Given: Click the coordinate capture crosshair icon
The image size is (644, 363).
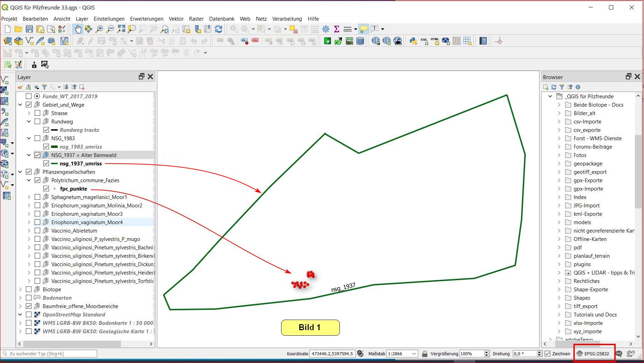Looking at the screenshot, I should click(x=499, y=41).
